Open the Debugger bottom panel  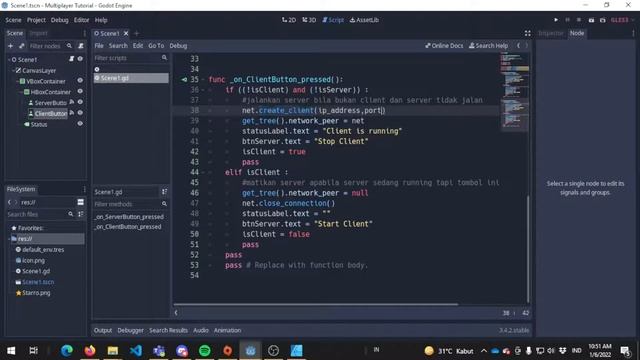[130, 330]
